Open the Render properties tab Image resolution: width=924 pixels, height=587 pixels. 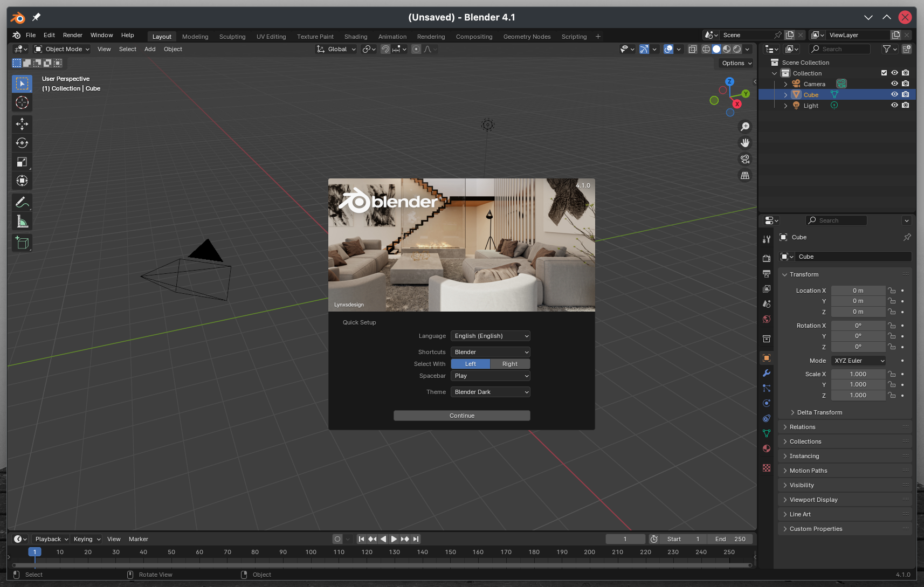coord(767,259)
